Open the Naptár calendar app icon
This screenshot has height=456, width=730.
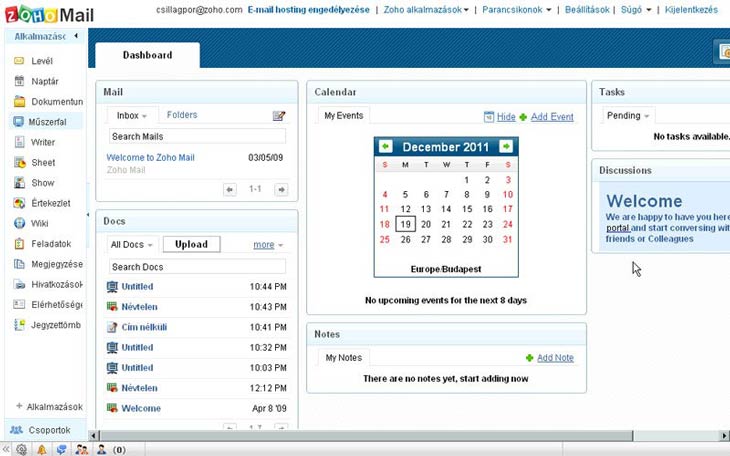pos(19,81)
